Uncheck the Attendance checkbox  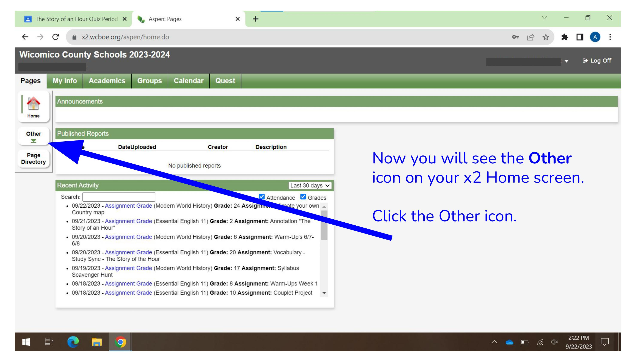pos(262,197)
